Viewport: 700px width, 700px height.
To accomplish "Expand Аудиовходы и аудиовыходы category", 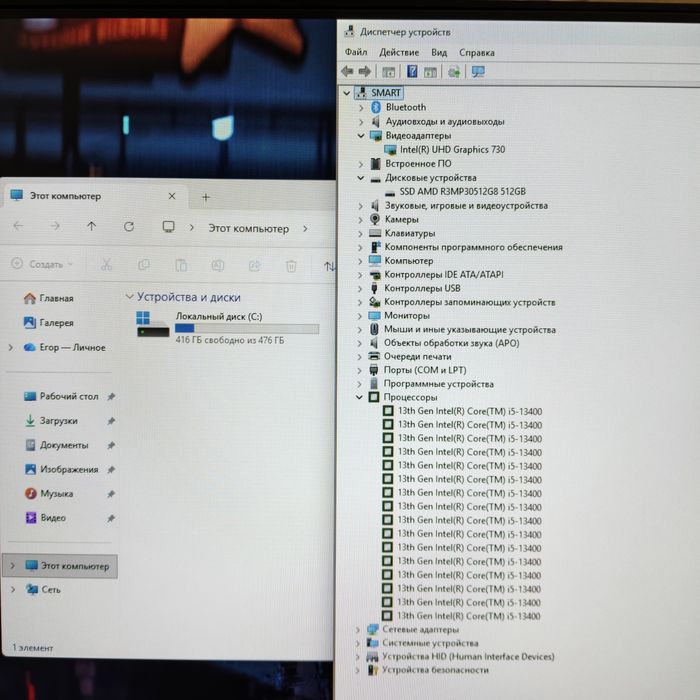I will [361, 122].
